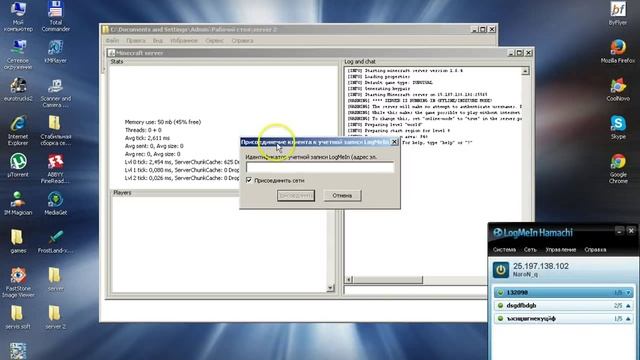Open the Сервис menu in the Explorer window

214,40
